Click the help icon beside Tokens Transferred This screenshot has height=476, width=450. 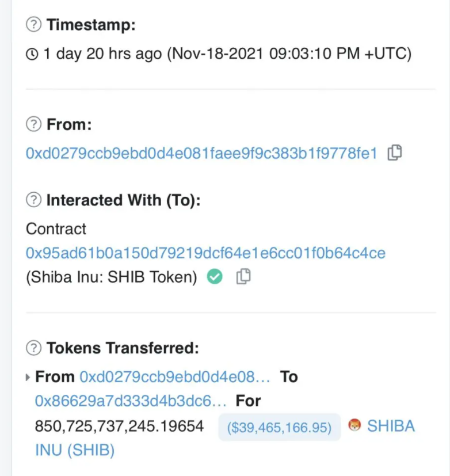(x=35, y=348)
